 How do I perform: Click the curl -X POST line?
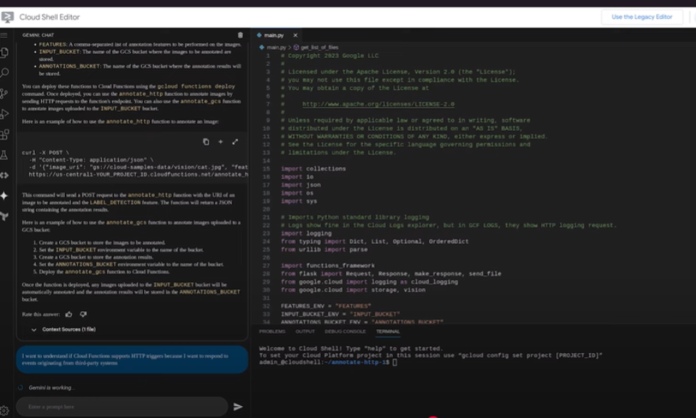tap(45, 153)
